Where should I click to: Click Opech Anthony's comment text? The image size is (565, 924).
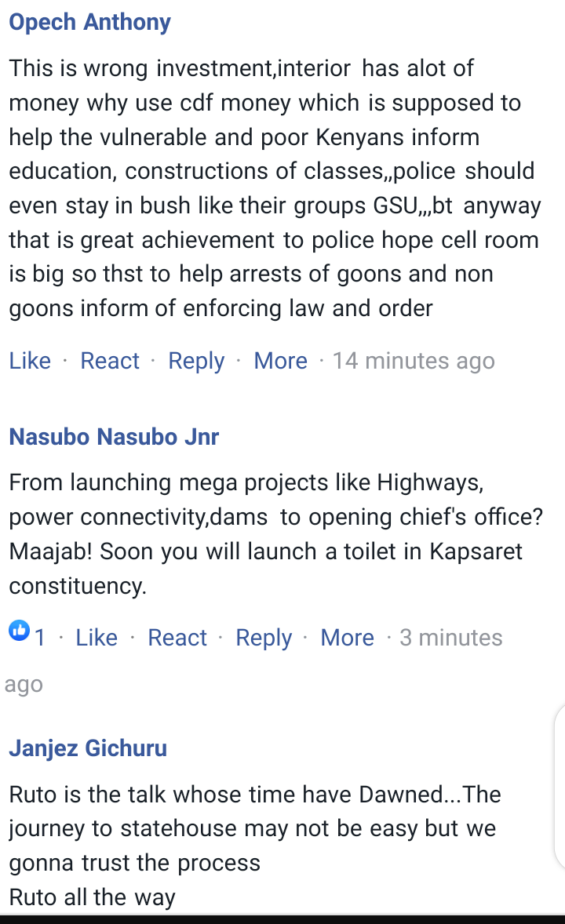coord(275,188)
